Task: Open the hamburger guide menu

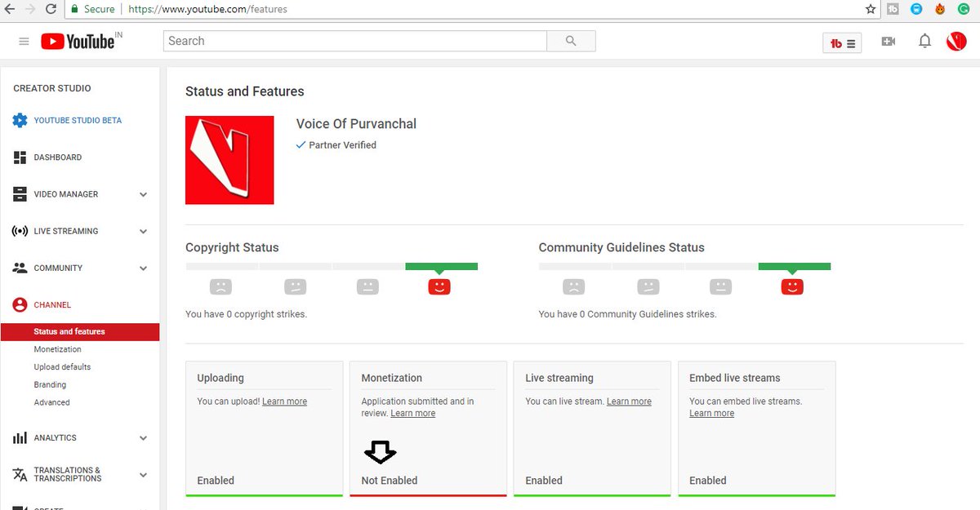Action: [24, 42]
